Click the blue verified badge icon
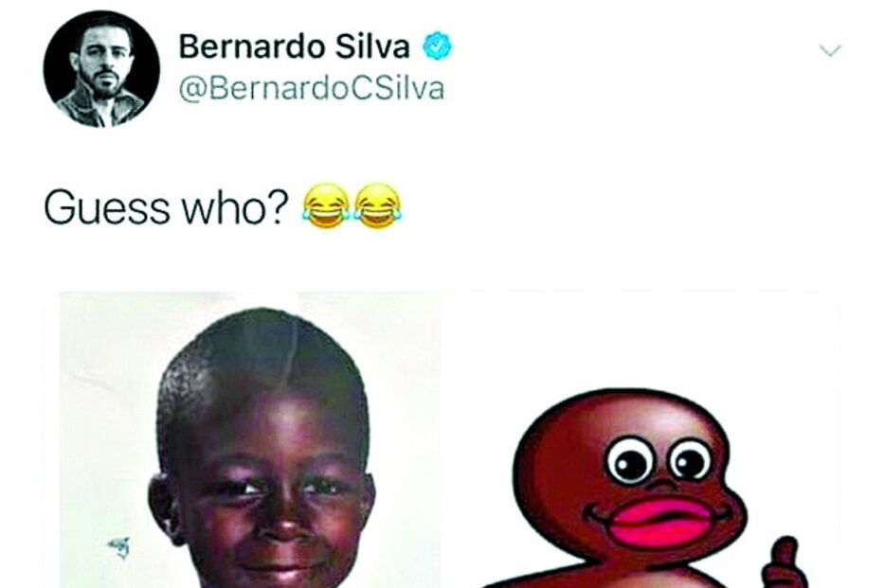The height and width of the screenshot is (588, 883). 438,46
